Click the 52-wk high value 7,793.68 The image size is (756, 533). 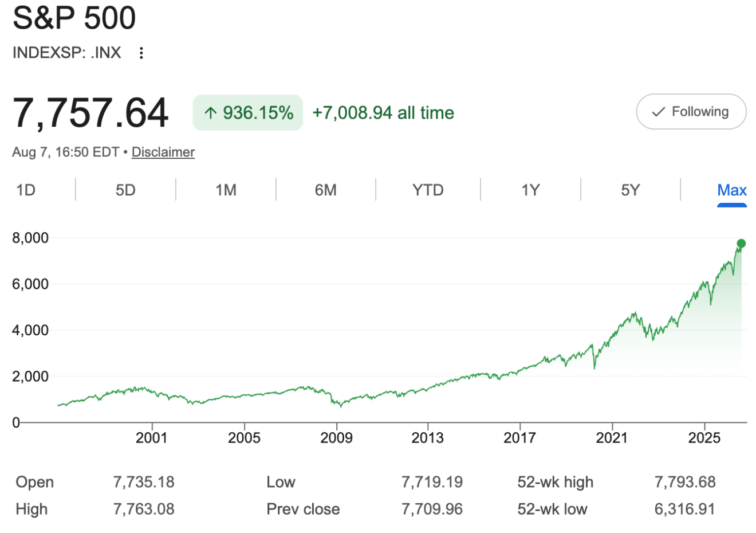[x=685, y=482]
